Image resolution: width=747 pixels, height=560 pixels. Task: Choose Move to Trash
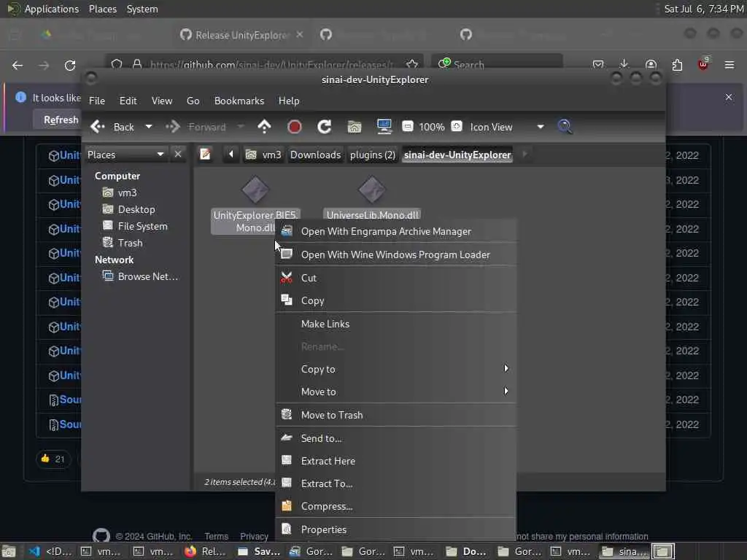point(396,415)
